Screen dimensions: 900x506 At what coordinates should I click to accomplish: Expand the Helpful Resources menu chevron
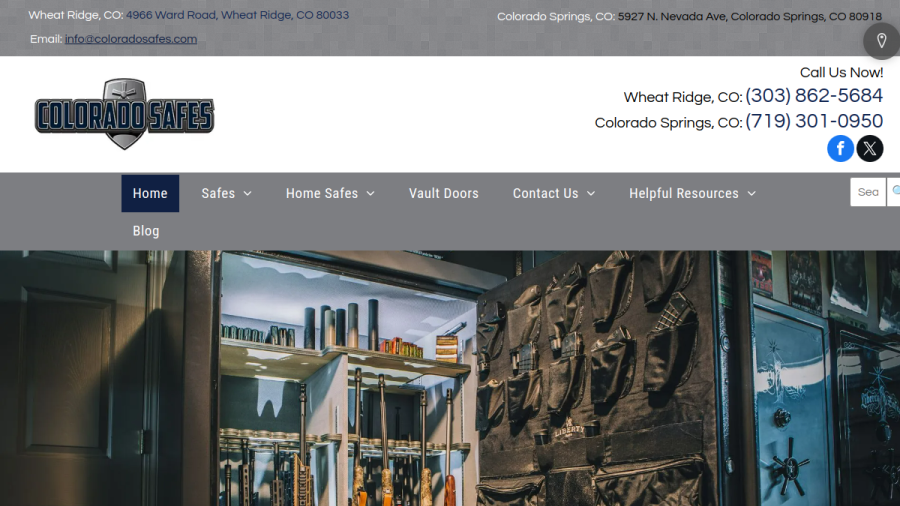(751, 194)
